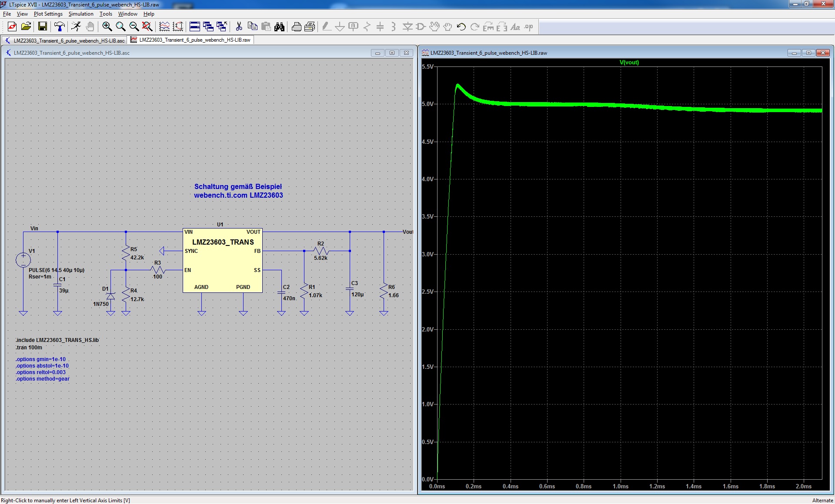Minimize the schematic .asc sub-window
The width and height of the screenshot is (835, 504).
pos(377,53)
